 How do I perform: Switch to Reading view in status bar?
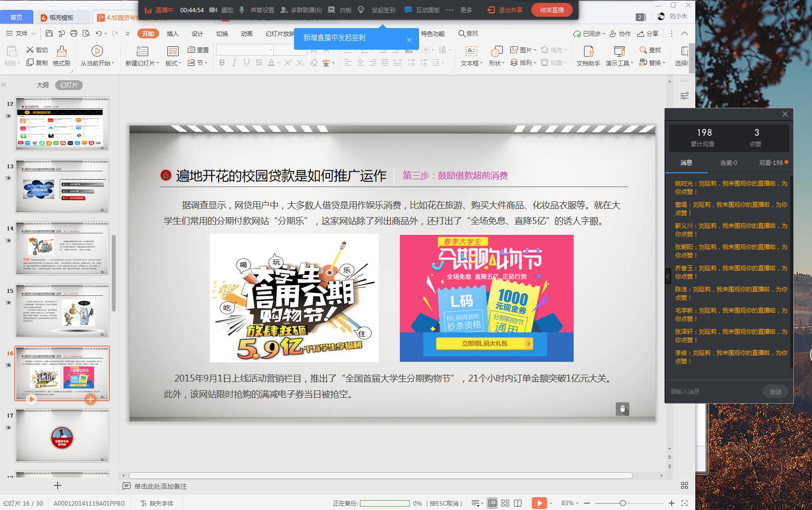518,503
